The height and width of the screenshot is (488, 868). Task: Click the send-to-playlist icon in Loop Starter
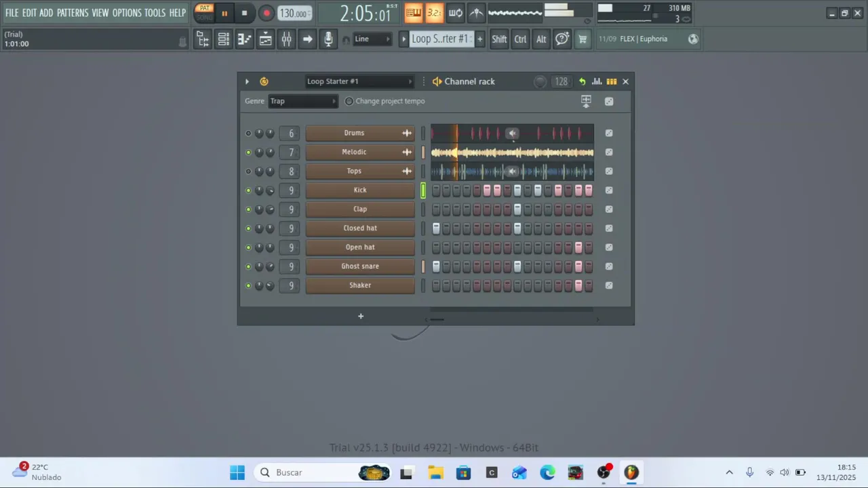click(x=587, y=101)
